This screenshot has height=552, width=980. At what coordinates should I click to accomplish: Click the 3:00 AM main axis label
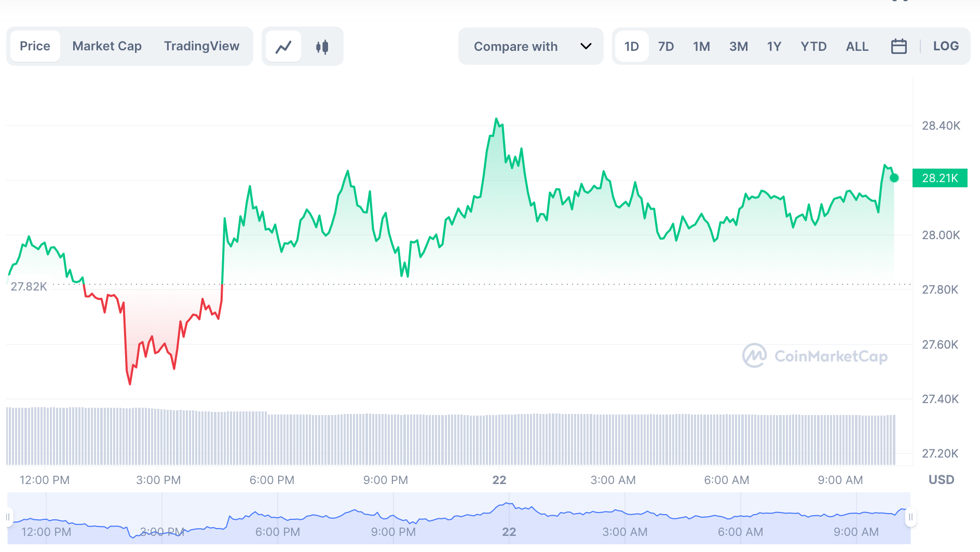[613, 480]
